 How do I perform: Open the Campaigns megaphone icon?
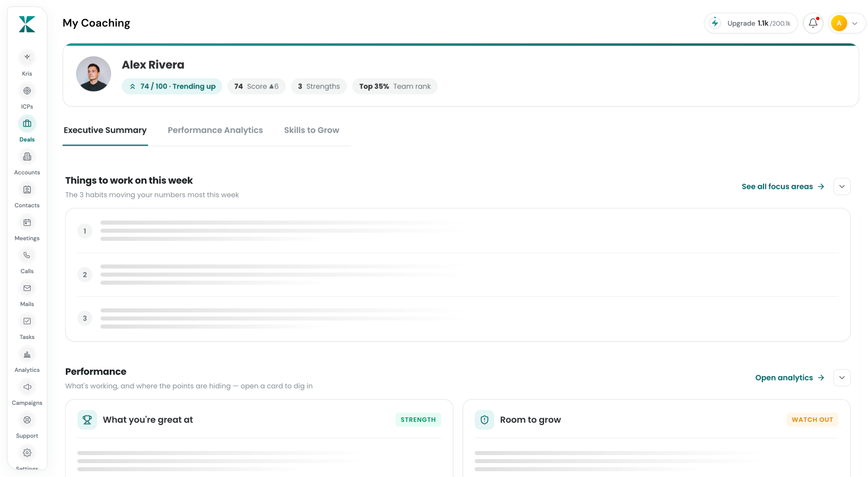coord(27,387)
